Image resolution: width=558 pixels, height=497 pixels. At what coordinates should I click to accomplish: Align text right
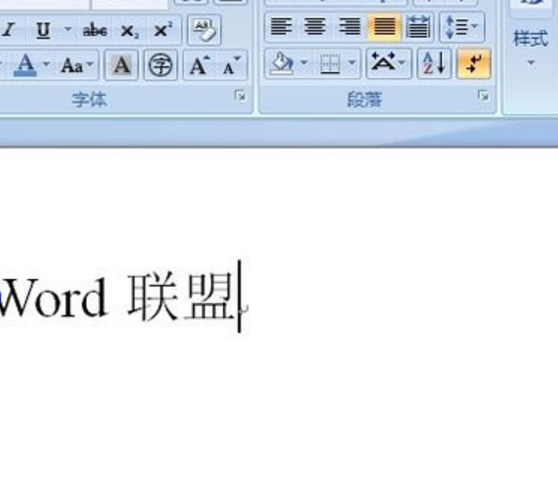click(349, 27)
